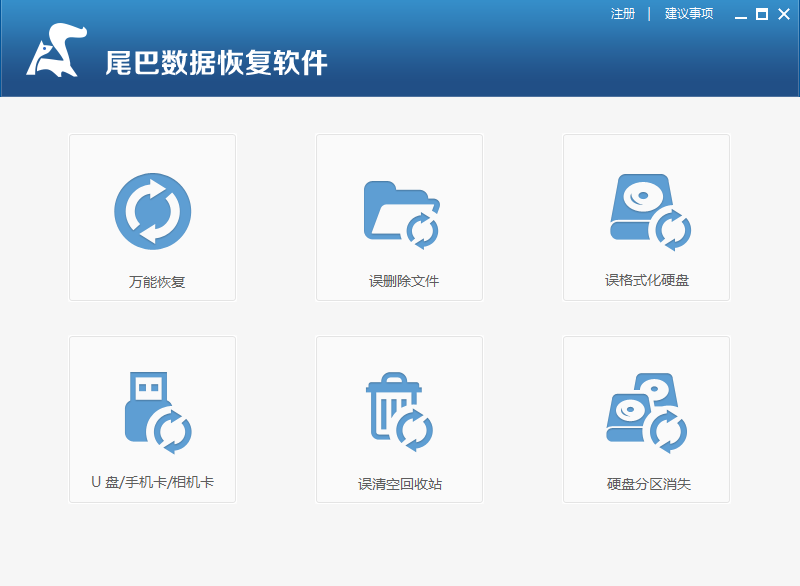
Task: Open 万能恢复 via its text label
Action: click(157, 282)
